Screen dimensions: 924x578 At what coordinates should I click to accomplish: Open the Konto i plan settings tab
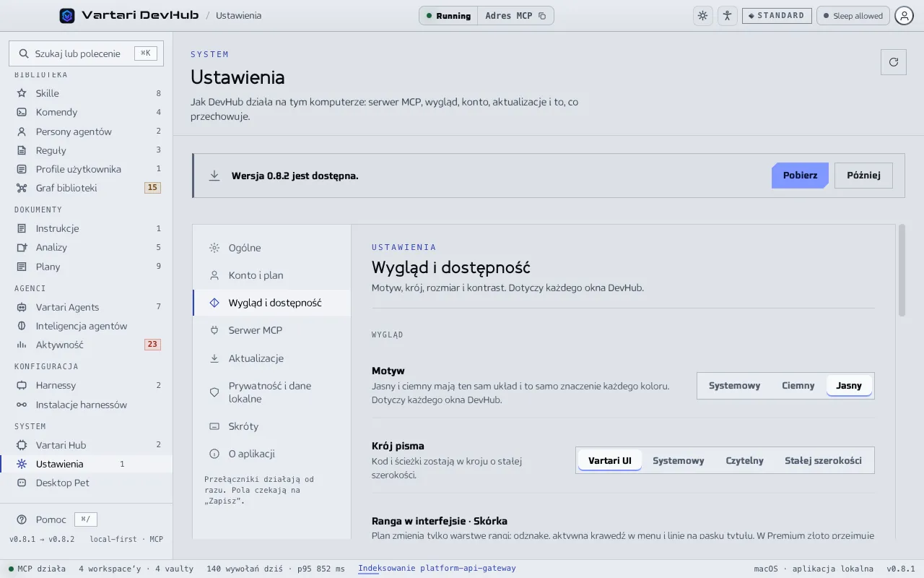[272, 275]
